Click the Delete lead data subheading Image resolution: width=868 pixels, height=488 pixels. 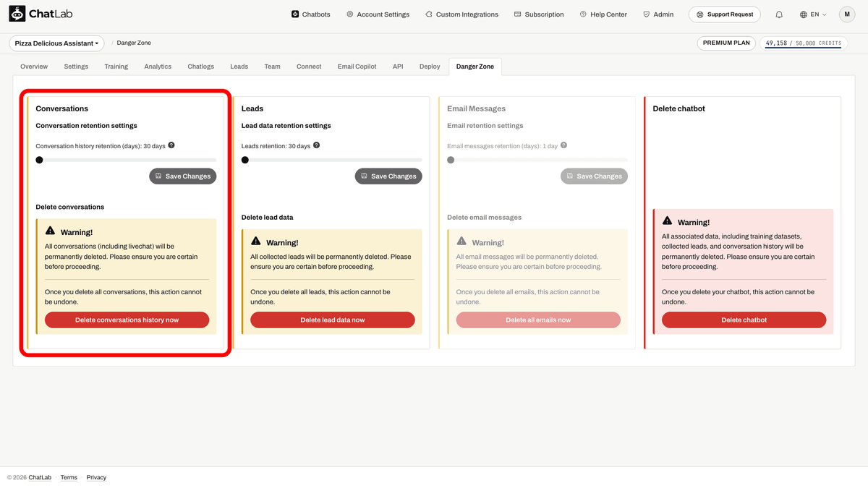coord(267,217)
